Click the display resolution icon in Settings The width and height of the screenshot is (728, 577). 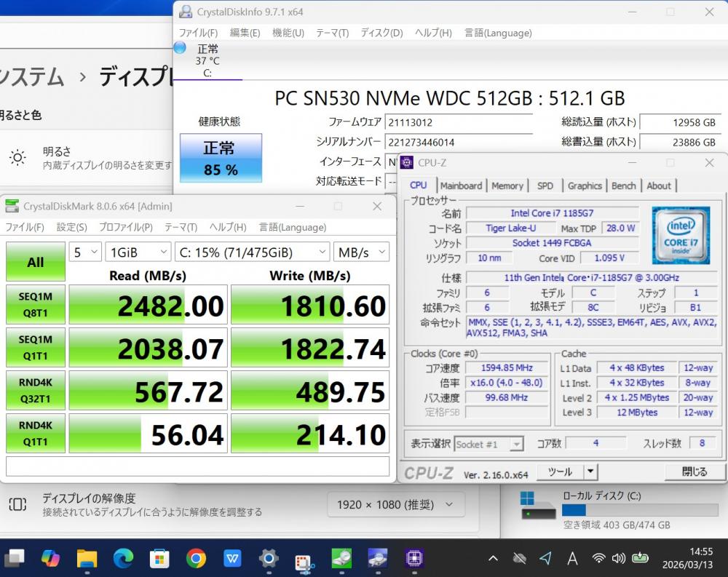(x=17, y=504)
